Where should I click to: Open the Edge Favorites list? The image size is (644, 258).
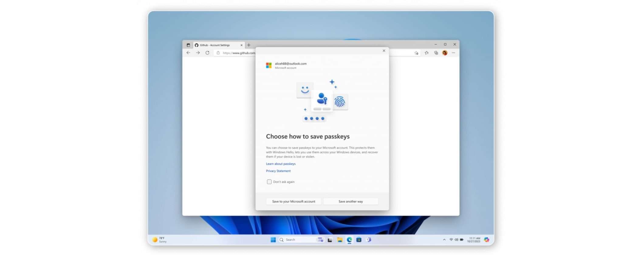pyautogui.click(x=426, y=53)
